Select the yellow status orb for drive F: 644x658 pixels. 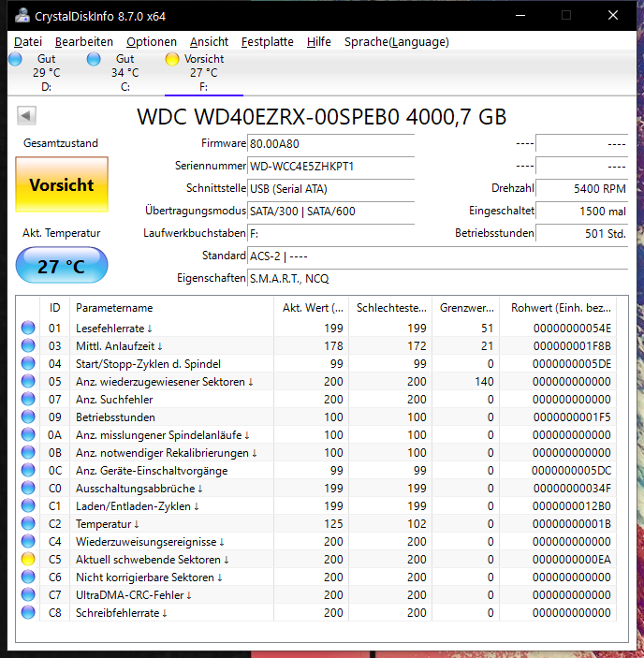tap(172, 59)
